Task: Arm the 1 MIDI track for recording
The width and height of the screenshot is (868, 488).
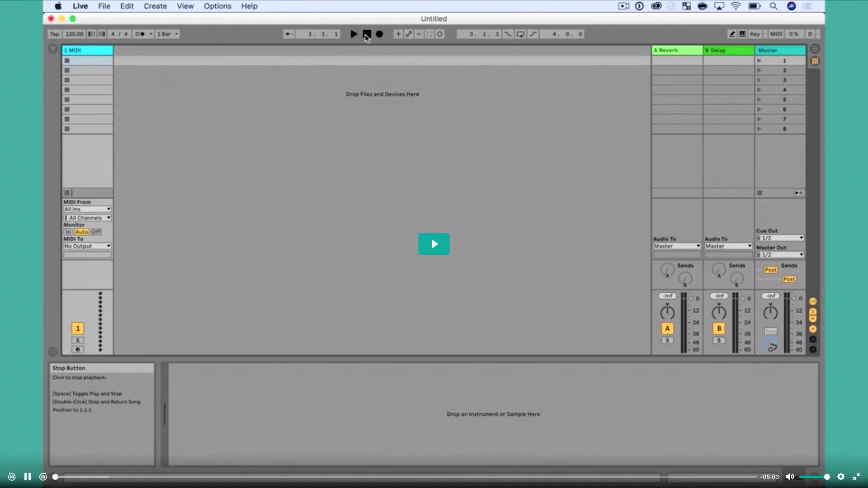Action: click(78, 350)
